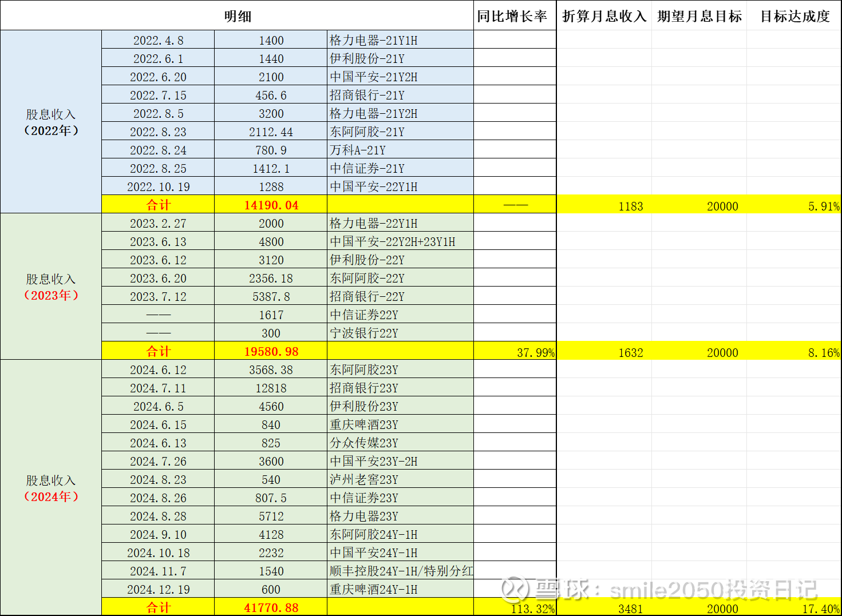Click the 合计 label in the 2024 section
The width and height of the screenshot is (842, 616).
tap(158, 607)
